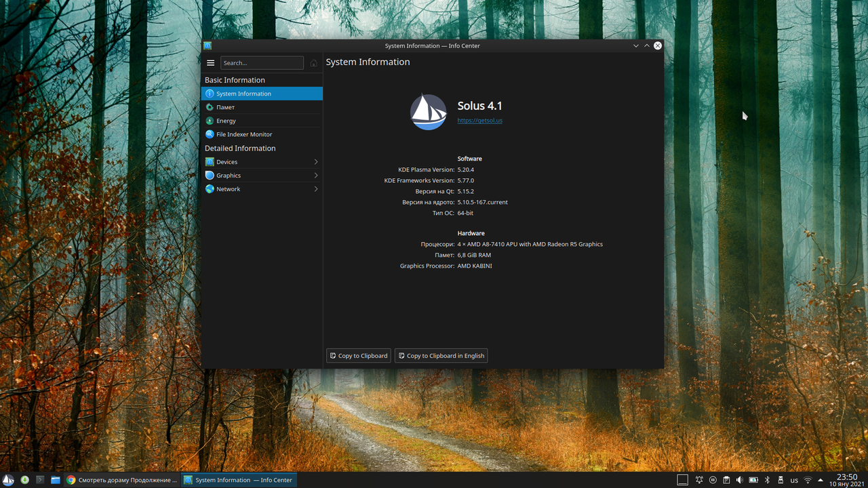Viewport: 868px width, 488px height.
Task: Expand hidden tray icons arrow
Action: click(x=821, y=480)
